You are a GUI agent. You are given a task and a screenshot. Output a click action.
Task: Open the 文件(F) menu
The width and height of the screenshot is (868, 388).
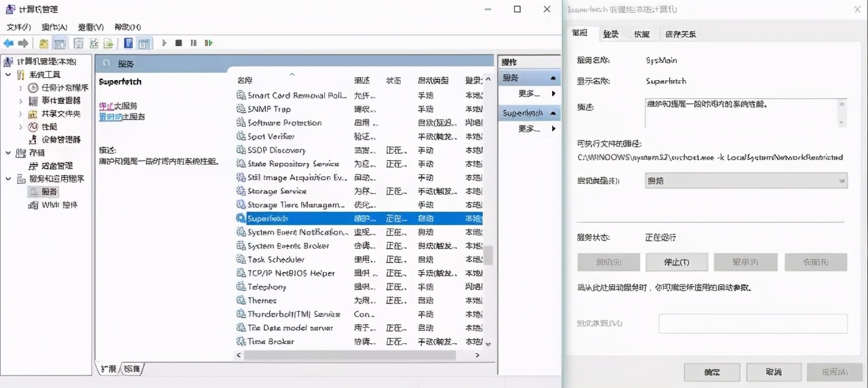pyautogui.click(x=19, y=27)
